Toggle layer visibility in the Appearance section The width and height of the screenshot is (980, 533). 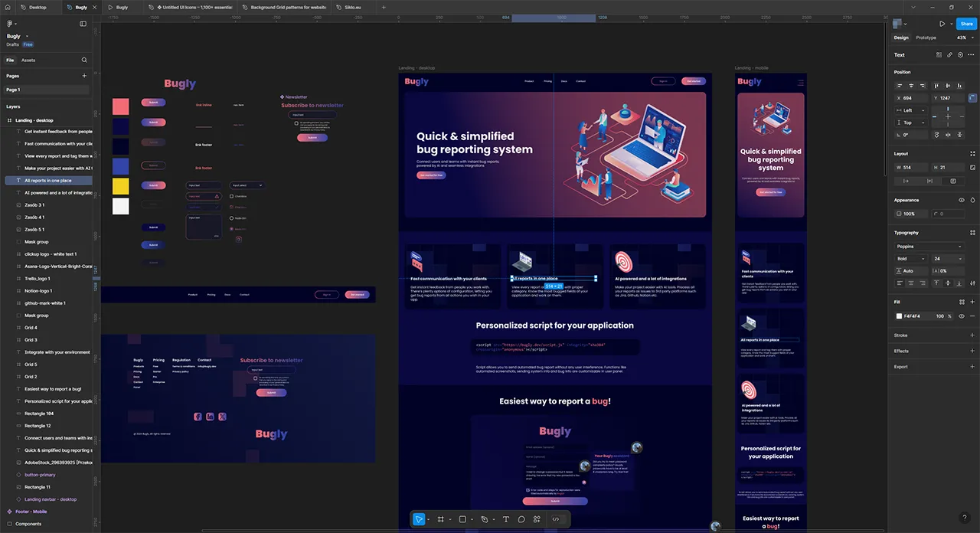[x=962, y=200]
